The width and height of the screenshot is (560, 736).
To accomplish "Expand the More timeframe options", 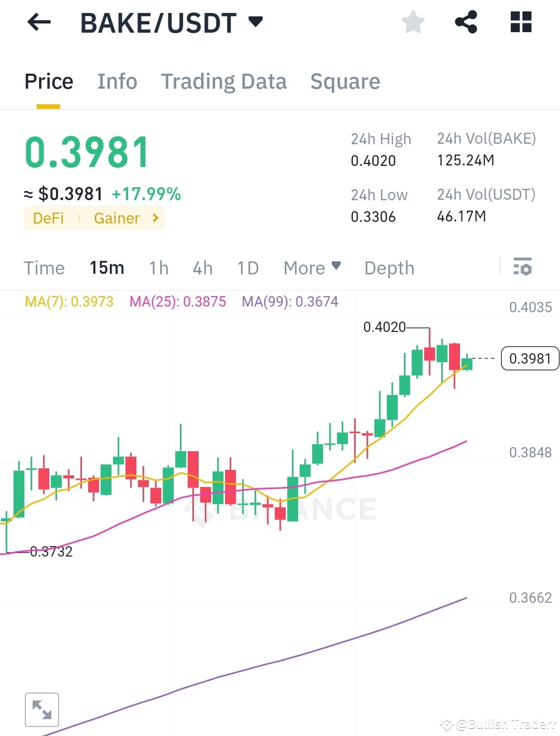I will click(312, 268).
